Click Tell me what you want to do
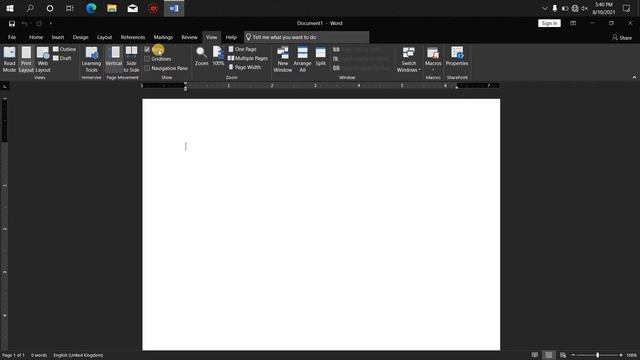Screen dimensions: 640x360 [x=307, y=37]
